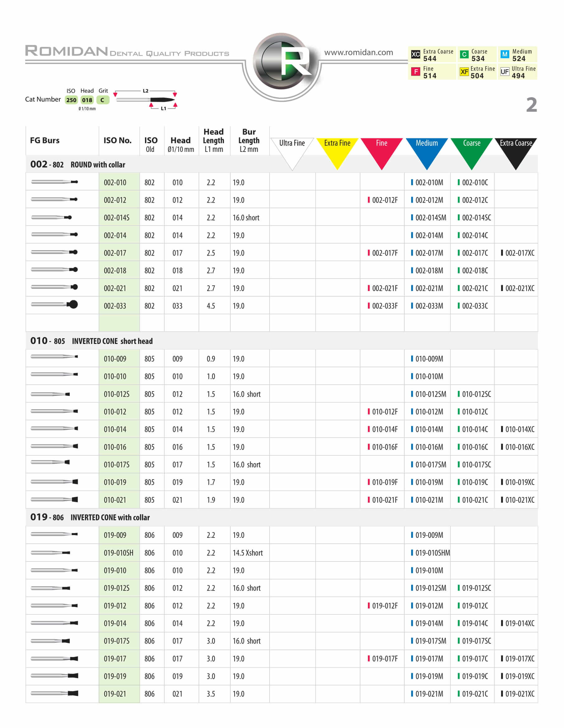Click the blue M Medium 524 legend icon
Screen dimensions: 564x728
click(504, 54)
